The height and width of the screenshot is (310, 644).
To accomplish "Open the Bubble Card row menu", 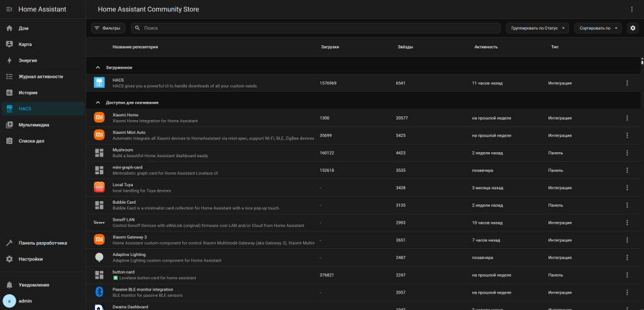I will [627, 205].
